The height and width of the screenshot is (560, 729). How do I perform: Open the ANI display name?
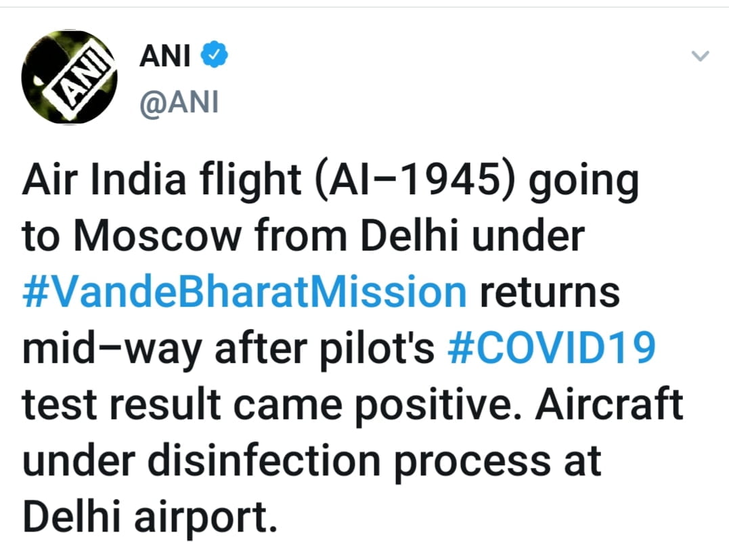coord(164,56)
